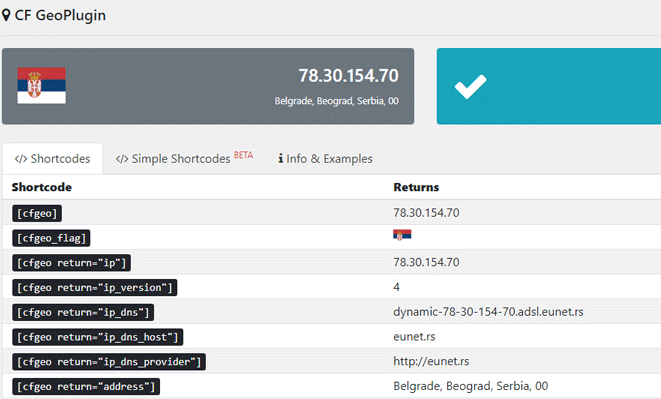
Task: Select the ip_version shortcode
Action: [95, 288]
